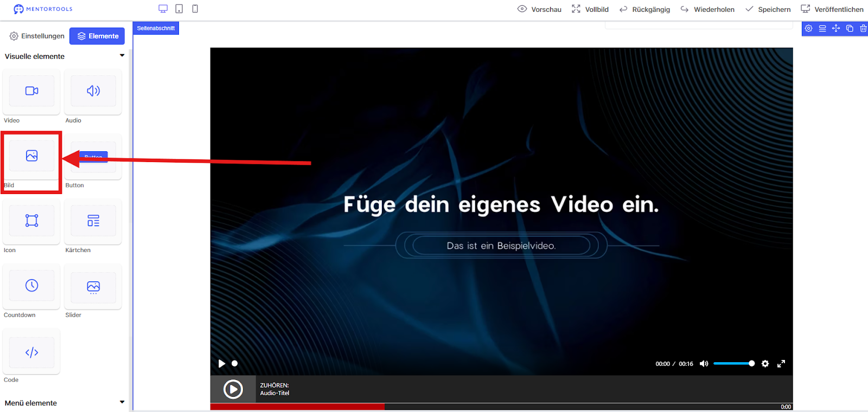
Task: Click section move arrows icon
Action: point(836,28)
